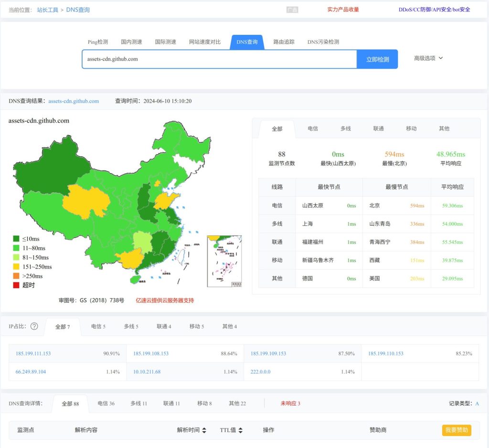The height and width of the screenshot is (448, 489).
Task: Sort results by 解析时间 arrows
Action: click(204, 430)
